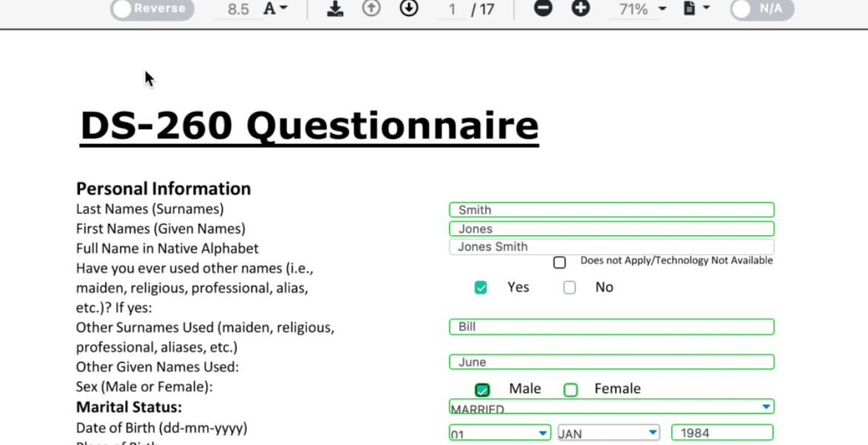Check the Does not Apply/Technology Not Available box

click(x=559, y=263)
